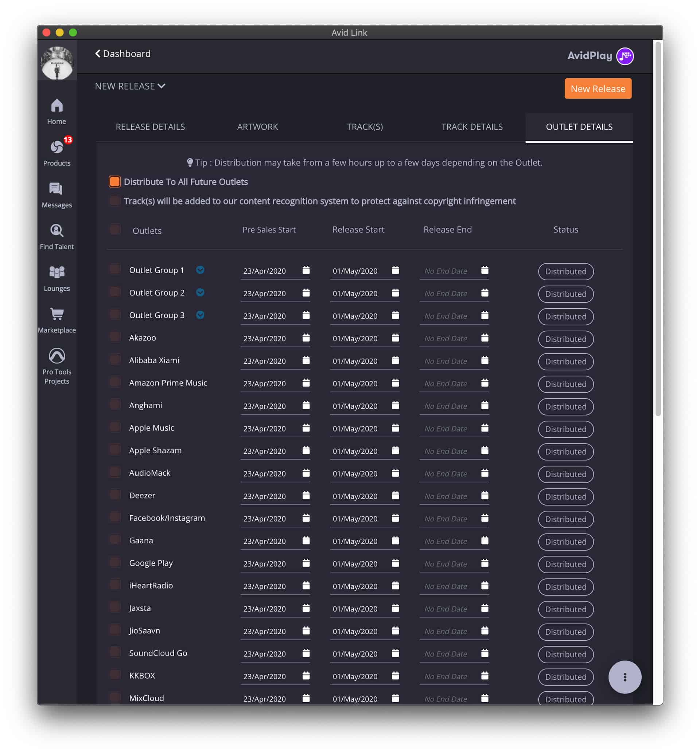Viewport: 700px width, 754px height.
Task: Open Find Talent search
Action: pos(57,237)
